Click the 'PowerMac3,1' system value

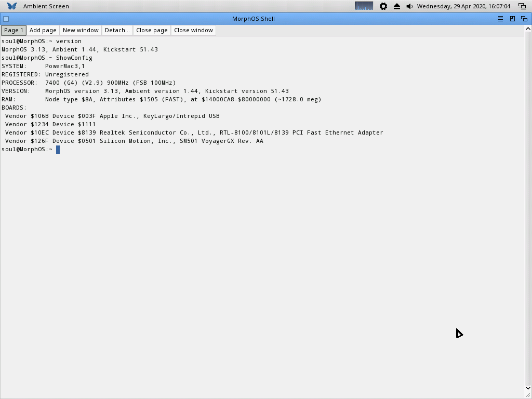(x=65, y=66)
